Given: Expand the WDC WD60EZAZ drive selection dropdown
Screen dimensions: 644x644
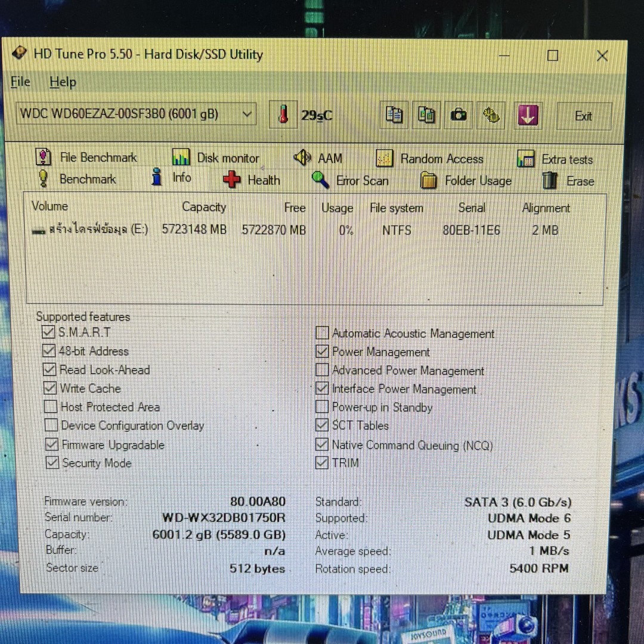Looking at the screenshot, I should pos(247,114).
